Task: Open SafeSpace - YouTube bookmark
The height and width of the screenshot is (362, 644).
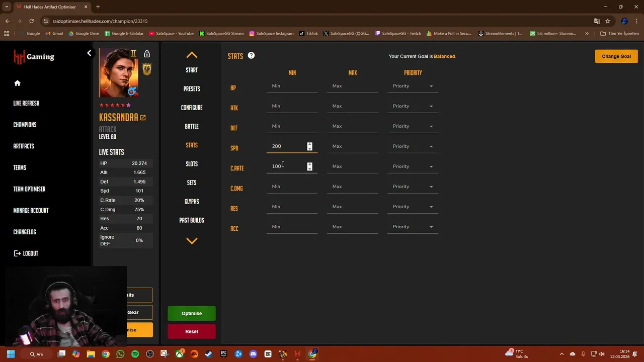Action: coord(171,34)
